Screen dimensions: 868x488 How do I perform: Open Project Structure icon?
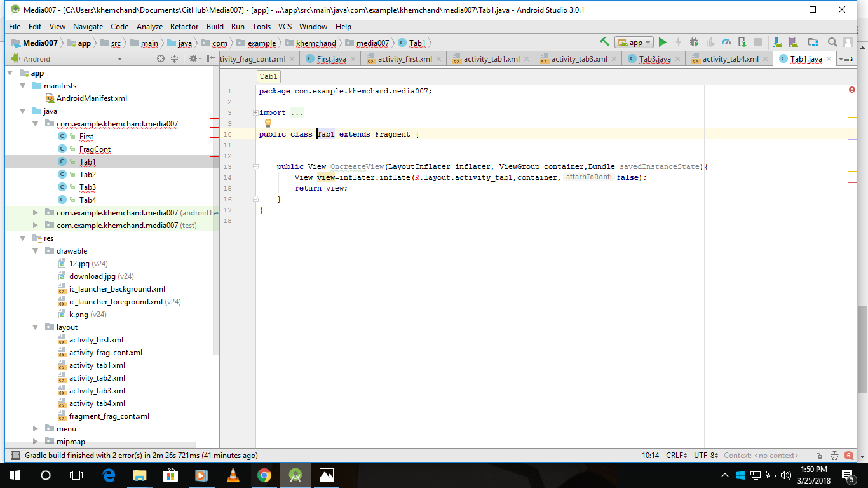(x=813, y=43)
